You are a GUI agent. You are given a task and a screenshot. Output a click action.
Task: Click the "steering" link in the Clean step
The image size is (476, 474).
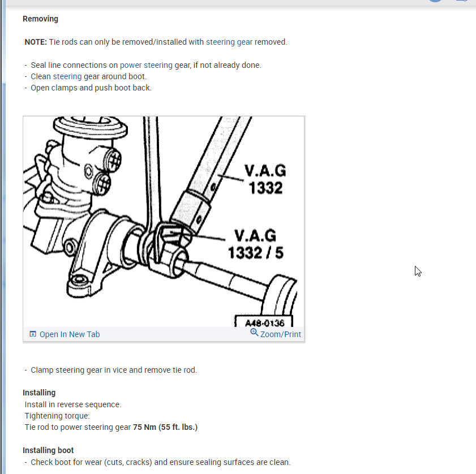click(x=67, y=76)
